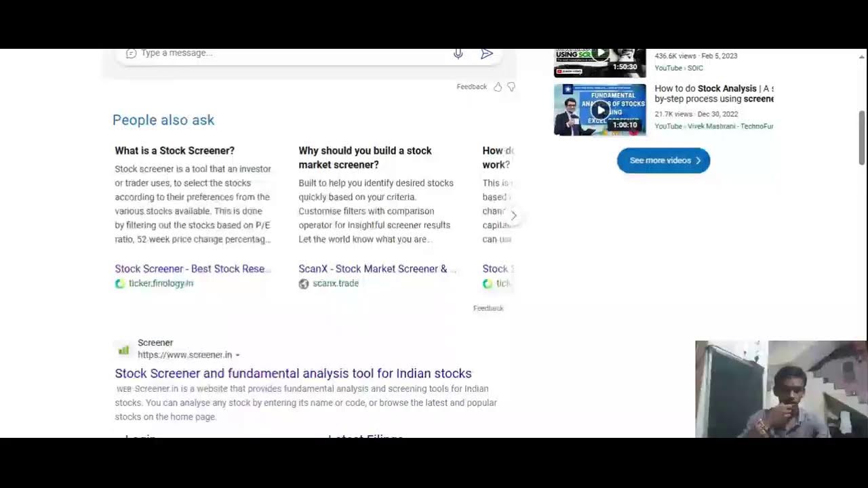Click https://www.screener.in URL text

coord(184,354)
